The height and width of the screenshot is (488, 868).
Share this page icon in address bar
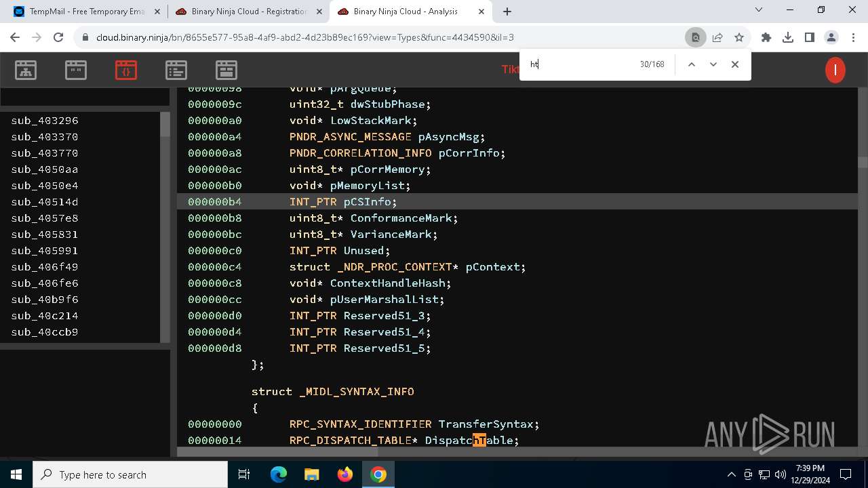[x=717, y=37]
